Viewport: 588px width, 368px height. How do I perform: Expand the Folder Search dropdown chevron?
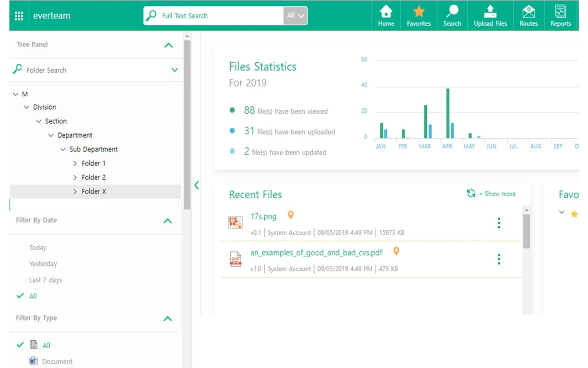(175, 70)
